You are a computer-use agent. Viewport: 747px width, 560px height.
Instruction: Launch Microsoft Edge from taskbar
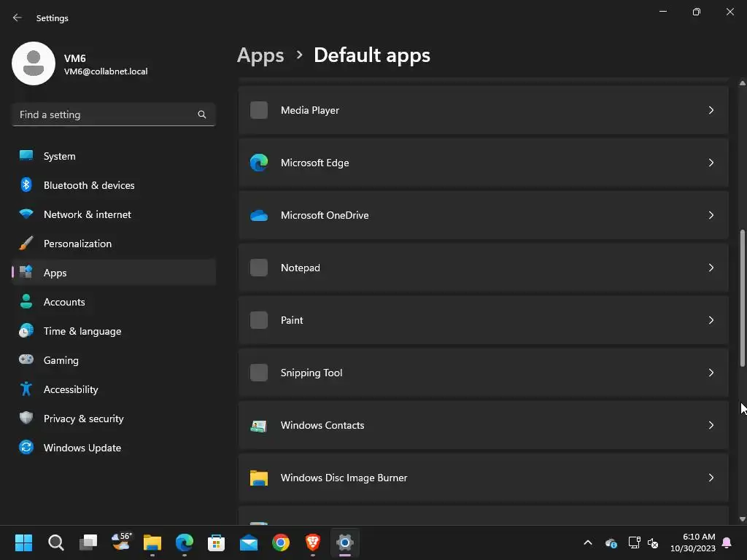(x=185, y=542)
